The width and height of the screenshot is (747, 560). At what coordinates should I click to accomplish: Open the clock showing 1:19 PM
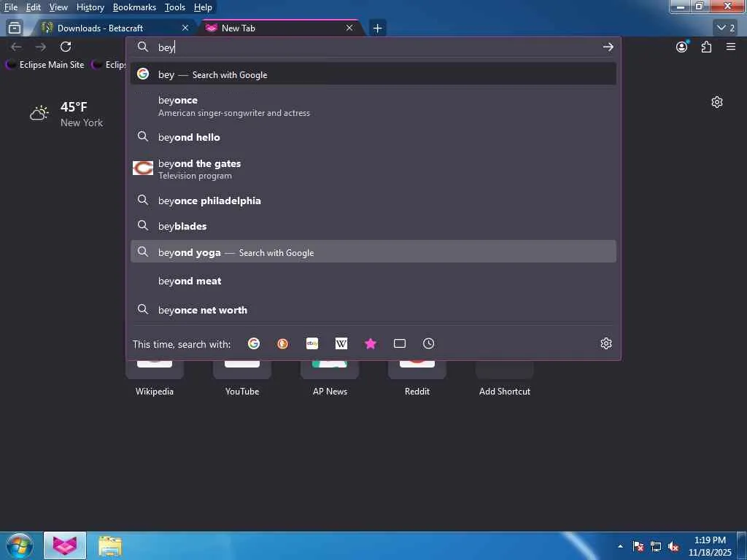point(710,546)
